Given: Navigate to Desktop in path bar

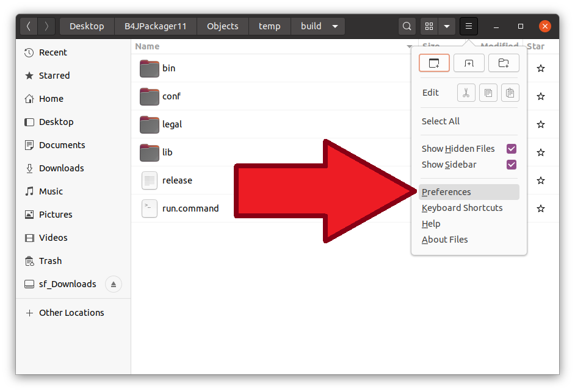Looking at the screenshot, I should coord(87,26).
